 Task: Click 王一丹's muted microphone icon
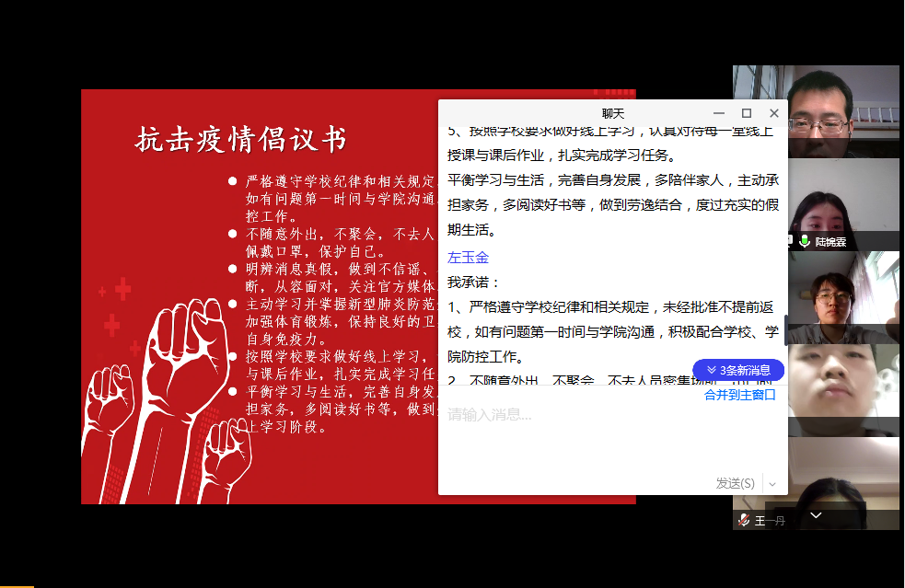coord(743,521)
